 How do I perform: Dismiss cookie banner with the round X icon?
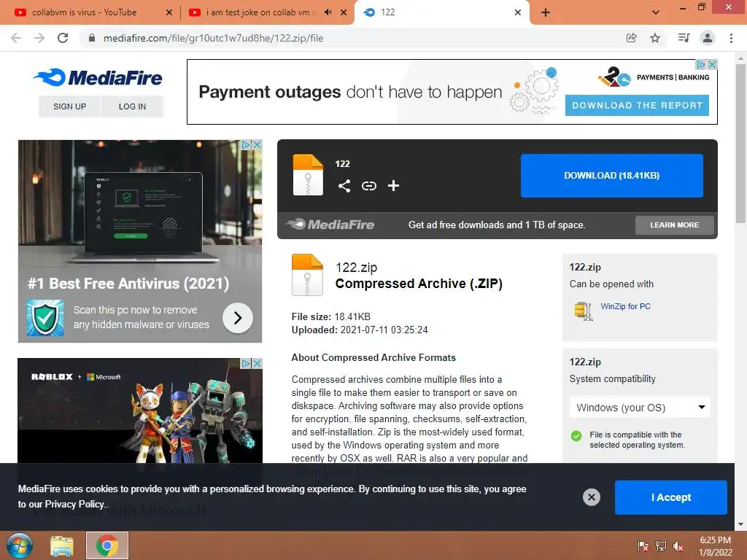coord(591,497)
